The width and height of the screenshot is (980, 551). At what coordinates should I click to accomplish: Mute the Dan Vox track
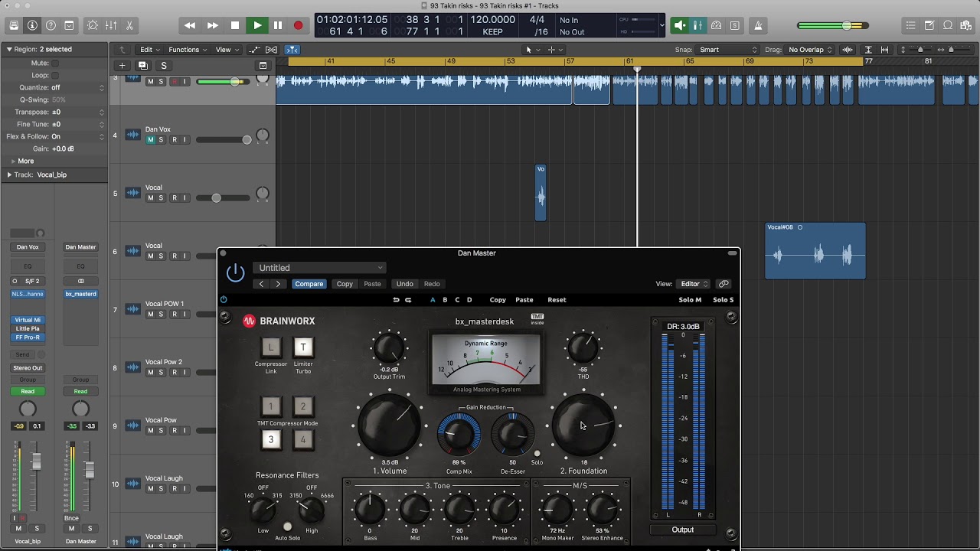(150, 140)
